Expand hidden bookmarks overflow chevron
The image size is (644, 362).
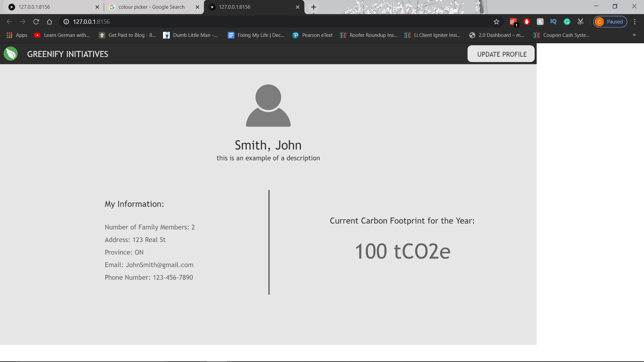634,35
